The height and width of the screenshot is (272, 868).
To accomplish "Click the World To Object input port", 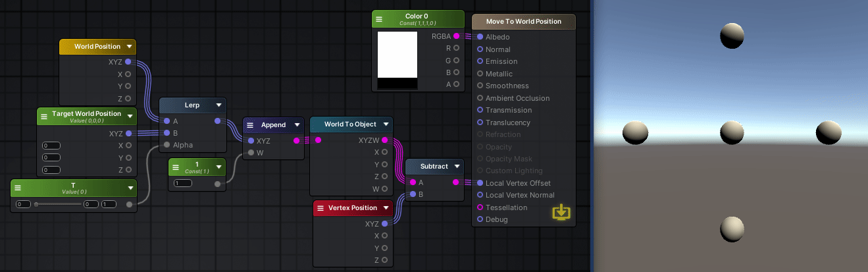I will [x=319, y=140].
